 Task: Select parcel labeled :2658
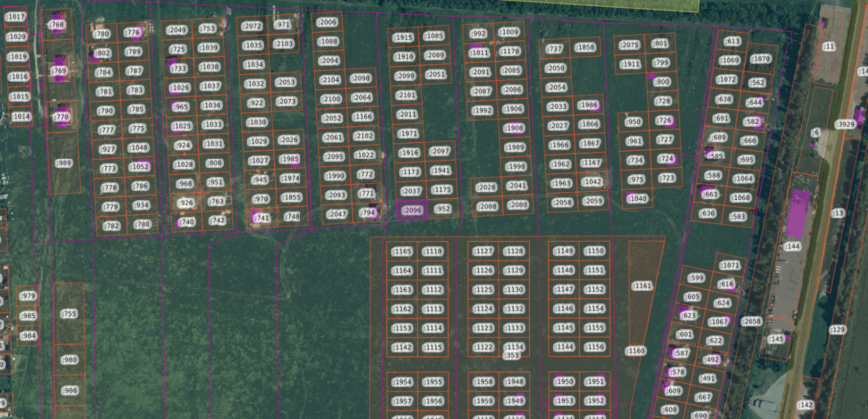point(752,321)
